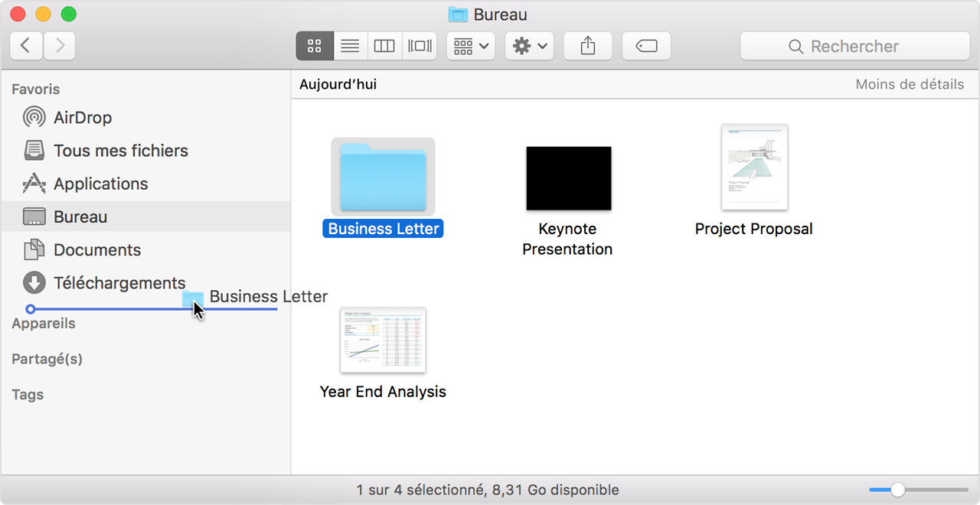Open AirDrop in the sidebar
The width and height of the screenshot is (980, 505).
click(145, 117)
